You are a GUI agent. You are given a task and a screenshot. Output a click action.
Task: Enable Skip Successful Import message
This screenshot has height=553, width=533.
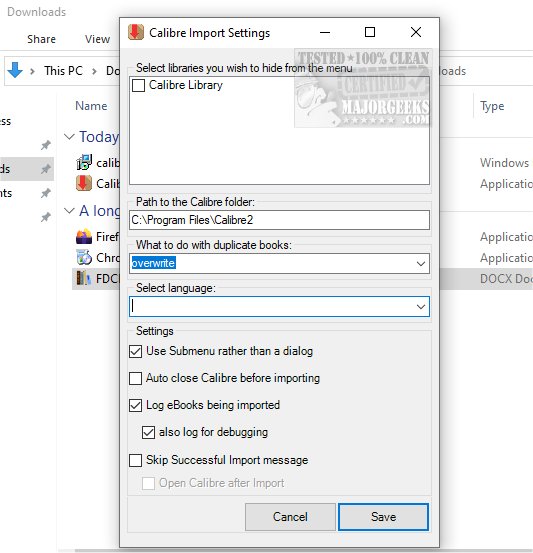(x=135, y=460)
